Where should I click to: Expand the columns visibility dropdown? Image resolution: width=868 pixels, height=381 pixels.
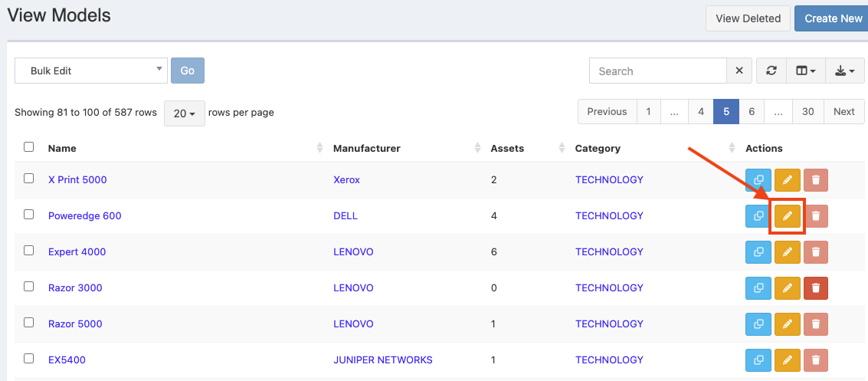click(x=805, y=71)
